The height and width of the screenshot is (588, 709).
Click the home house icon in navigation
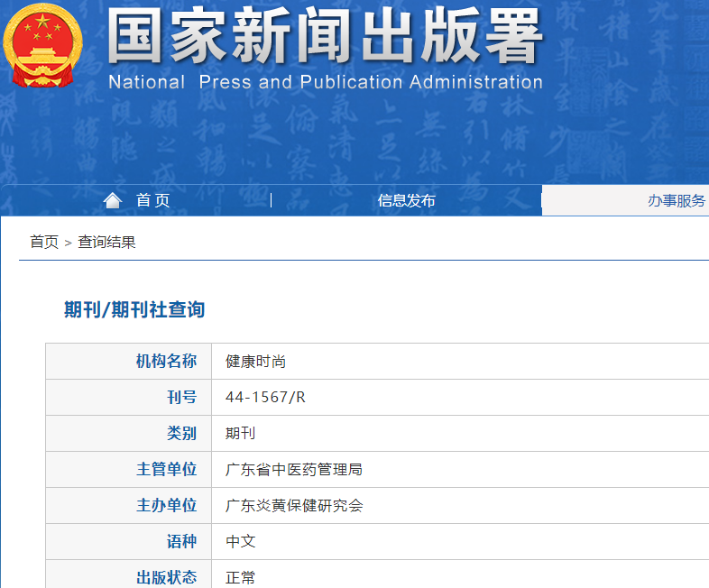(x=113, y=200)
